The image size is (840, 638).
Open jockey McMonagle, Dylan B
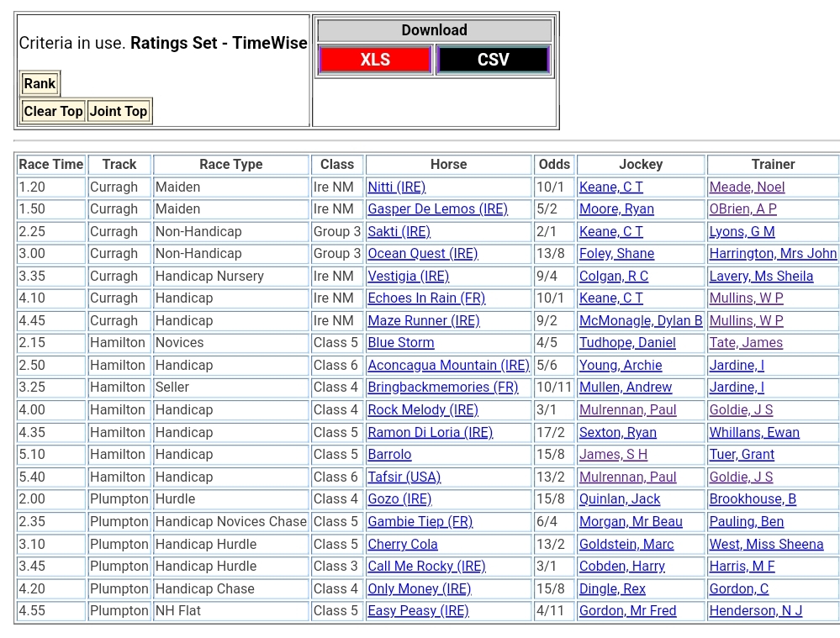tap(640, 321)
